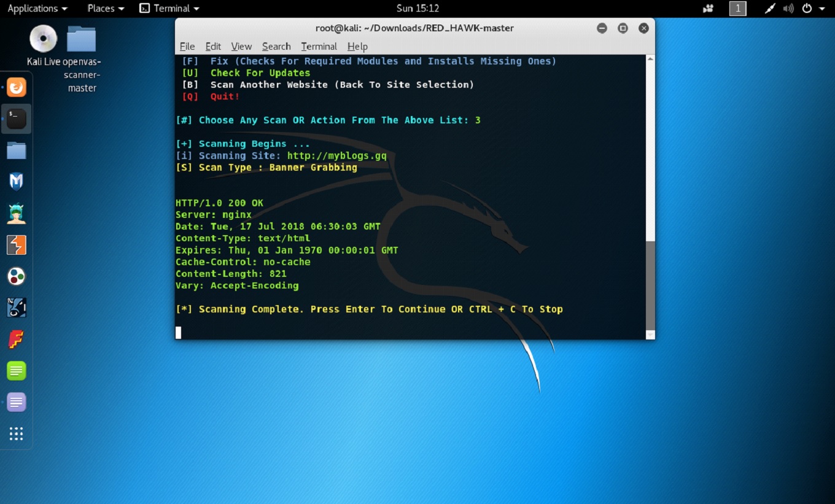This screenshot has height=504, width=835.
Task: Close the terminal window
Action: click(x=643, y=28)
